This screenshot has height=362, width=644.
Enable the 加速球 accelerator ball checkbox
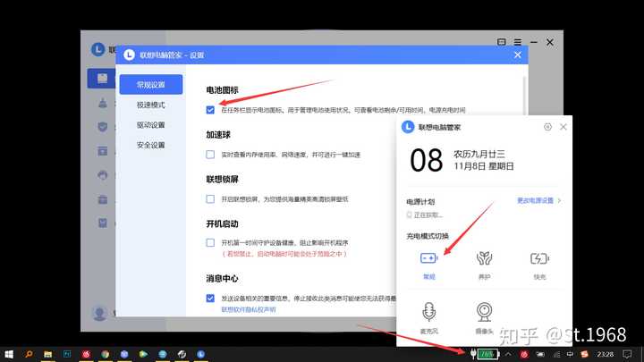(x=210, y=155)
